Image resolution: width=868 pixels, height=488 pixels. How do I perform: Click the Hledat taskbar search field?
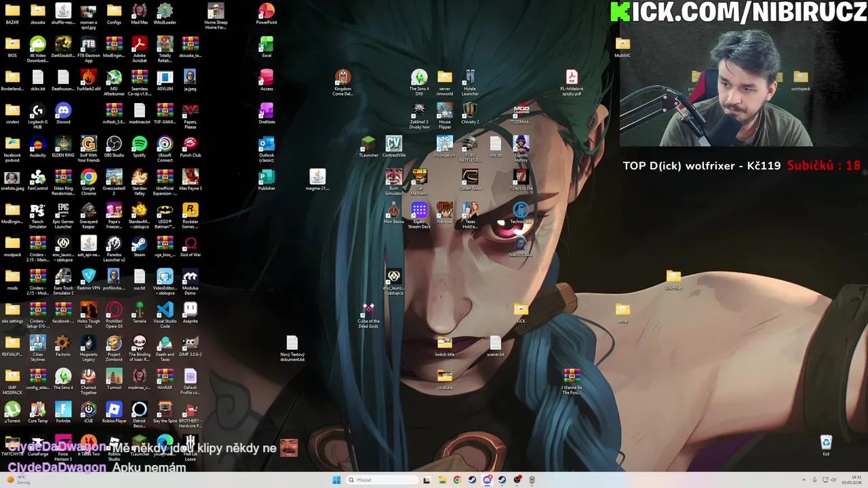pyautogui.click(x=381, y=480)
